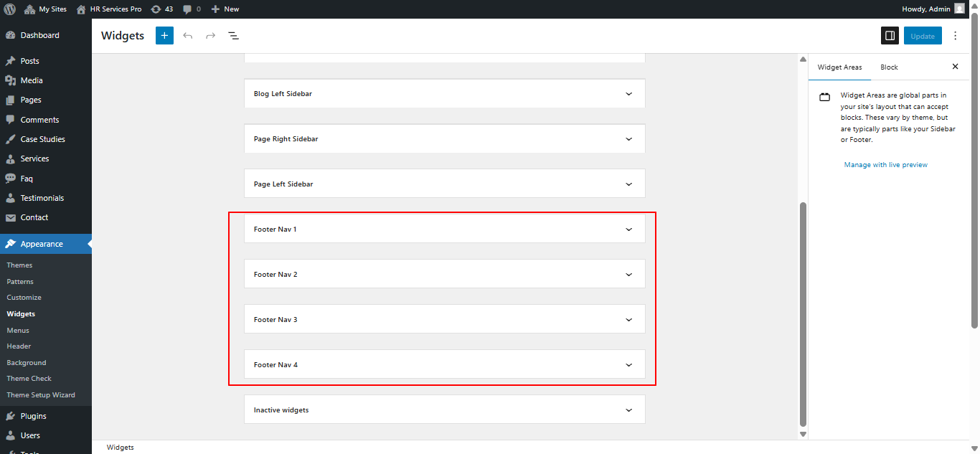Click the Undo arrow icon
This screenshot has height=454, width=980.
[x=187, y=35]
